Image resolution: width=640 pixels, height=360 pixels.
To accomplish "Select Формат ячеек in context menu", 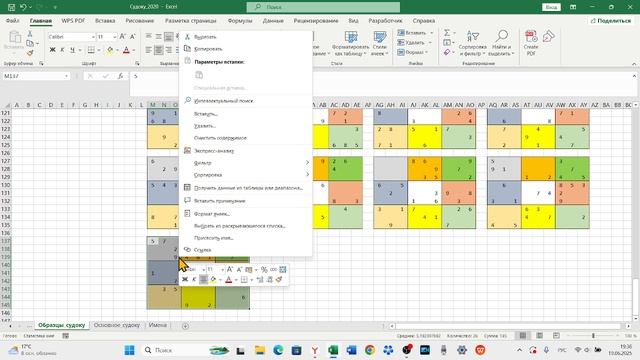I will (212, 213).
